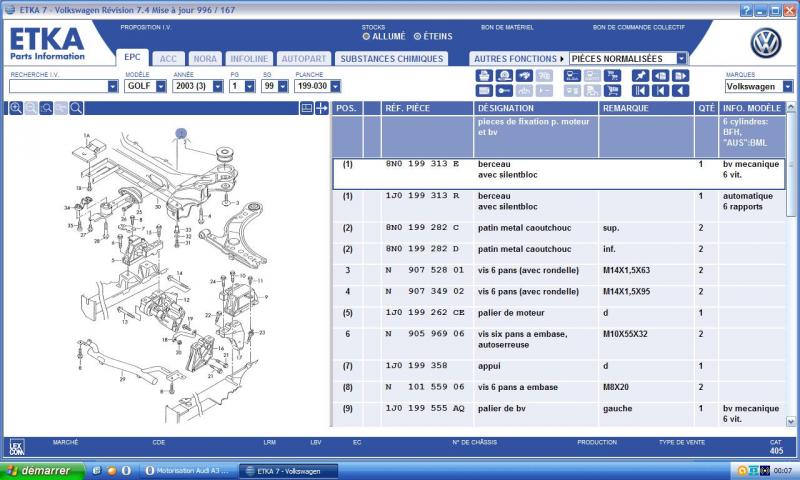800x480 pixels.
Task: Open the handshake icon tool
Action: [524, 76]
